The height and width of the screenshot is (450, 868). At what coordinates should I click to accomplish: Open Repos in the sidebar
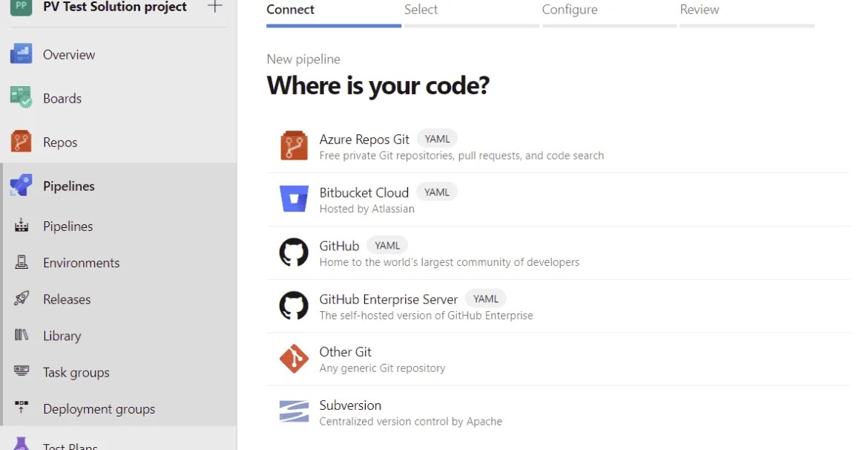[x=60, y=143]
